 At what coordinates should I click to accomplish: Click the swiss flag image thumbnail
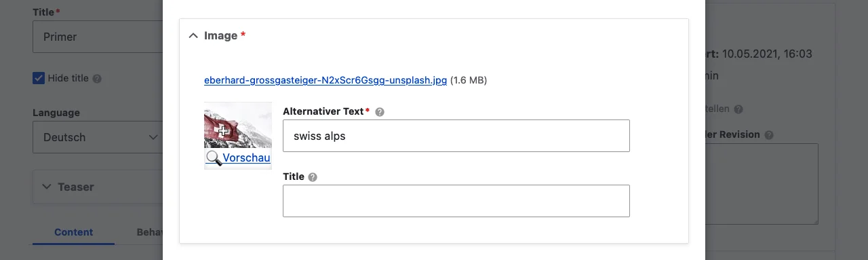(x=238, y=125)
